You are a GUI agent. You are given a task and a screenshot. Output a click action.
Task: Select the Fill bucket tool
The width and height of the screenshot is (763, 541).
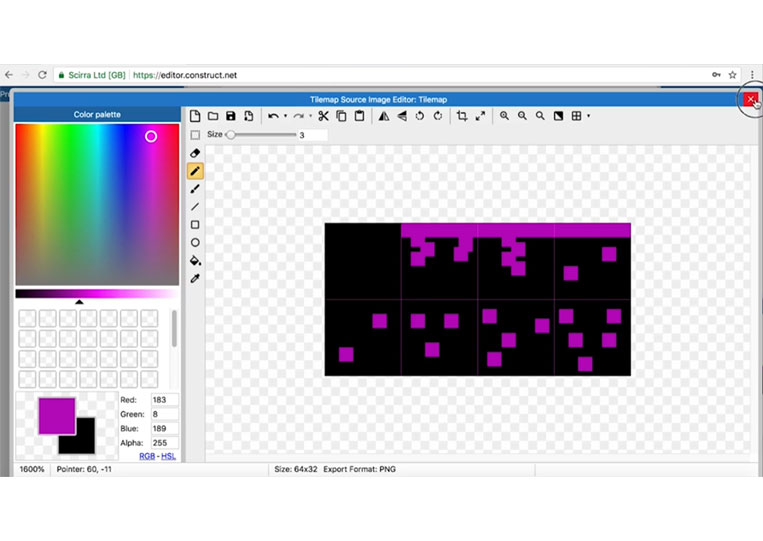pyautogui.click(x=195, y=261)
